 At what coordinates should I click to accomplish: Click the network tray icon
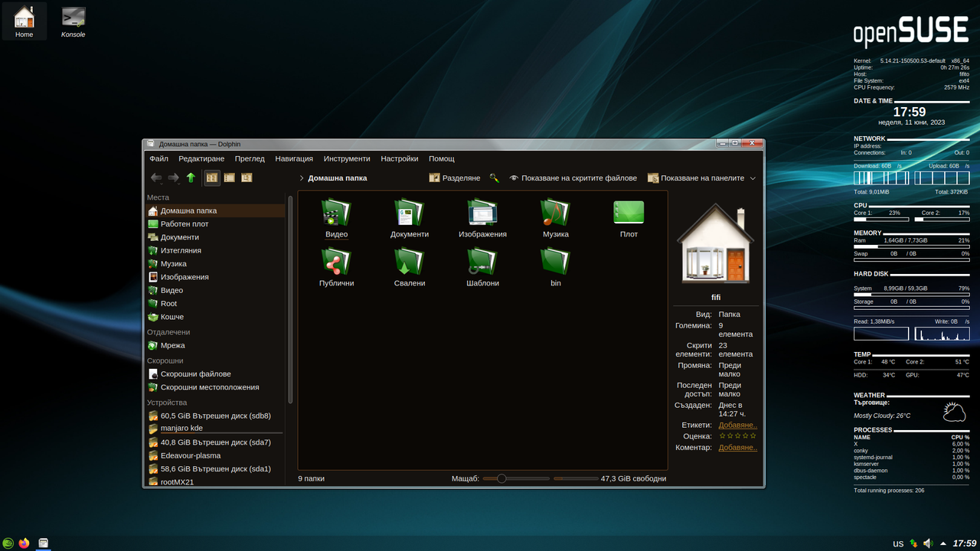click(x=913, y=543)
